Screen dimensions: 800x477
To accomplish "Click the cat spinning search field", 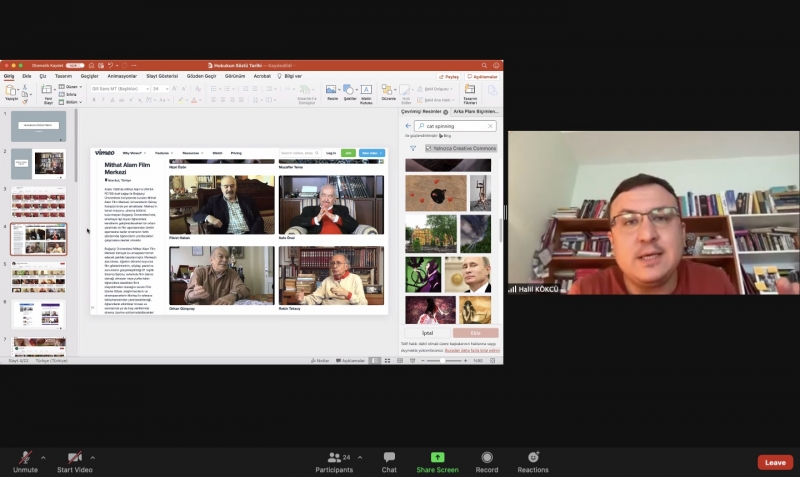I will (453, 126).
